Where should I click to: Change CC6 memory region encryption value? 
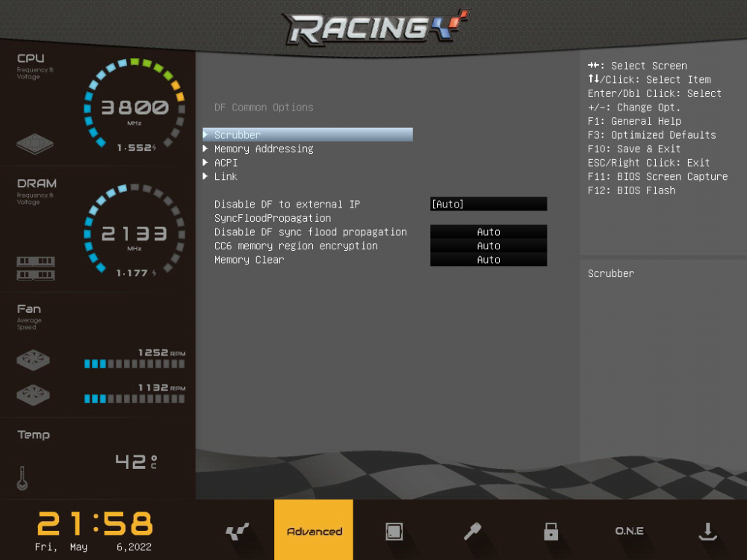[x=489, y=246]
